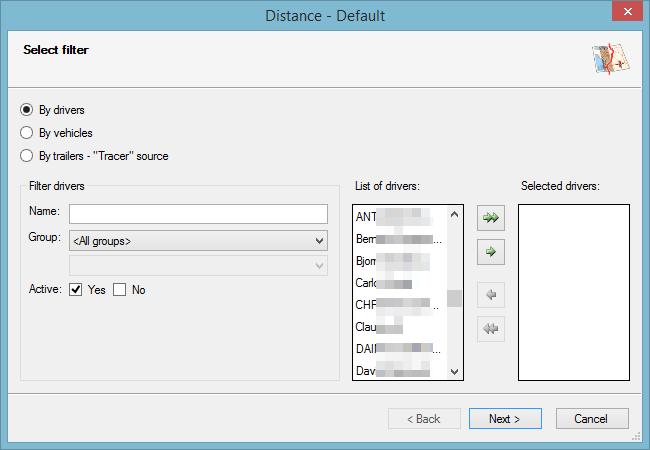
Task: Toggle the Active Yes checkbox
Action: (x=76, y=290)
